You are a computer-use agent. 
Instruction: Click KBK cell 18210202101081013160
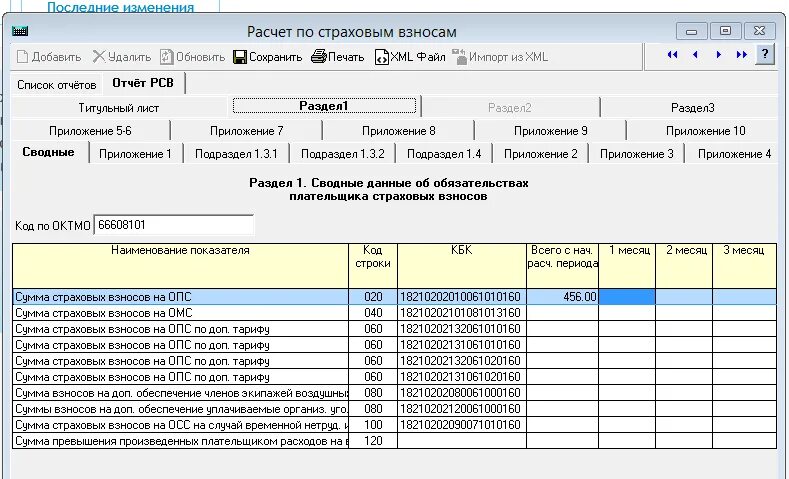pyautogui.click(x=461, y=313)
